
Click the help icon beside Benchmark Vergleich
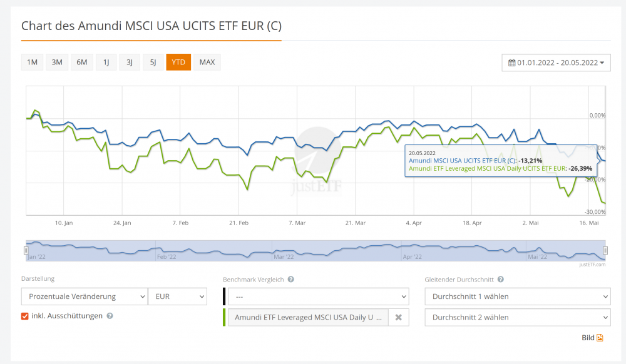click(x=291, y=280)
